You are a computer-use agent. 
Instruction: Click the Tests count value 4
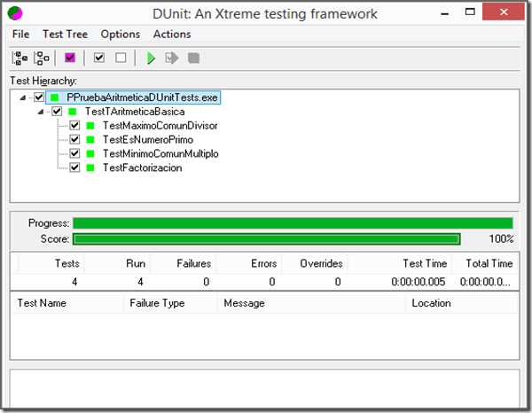[x=74, y=282]
